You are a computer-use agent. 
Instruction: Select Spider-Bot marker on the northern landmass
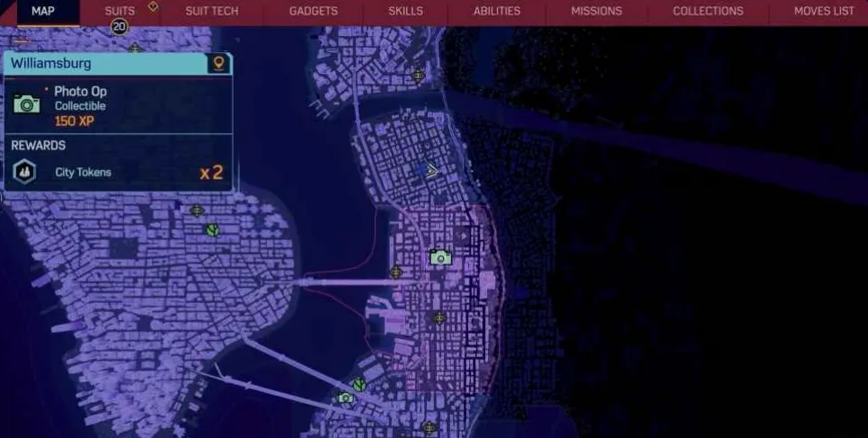(x=419, y=75)
